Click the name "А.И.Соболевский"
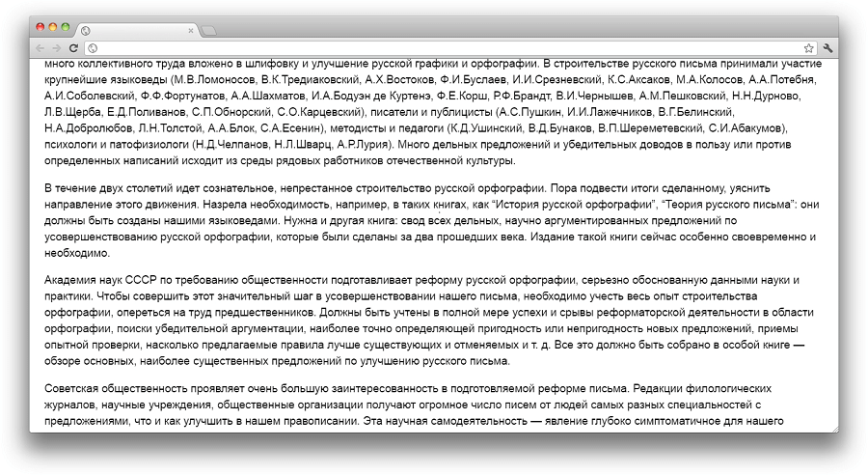The width and height of the screenshot is (868, 475). coord(89,96)
